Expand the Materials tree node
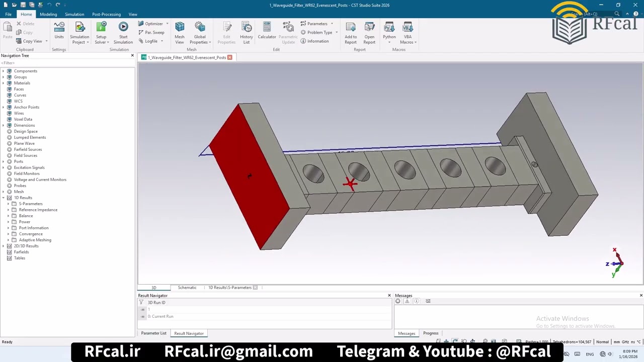644x362 pixels. tap(4, 83)
